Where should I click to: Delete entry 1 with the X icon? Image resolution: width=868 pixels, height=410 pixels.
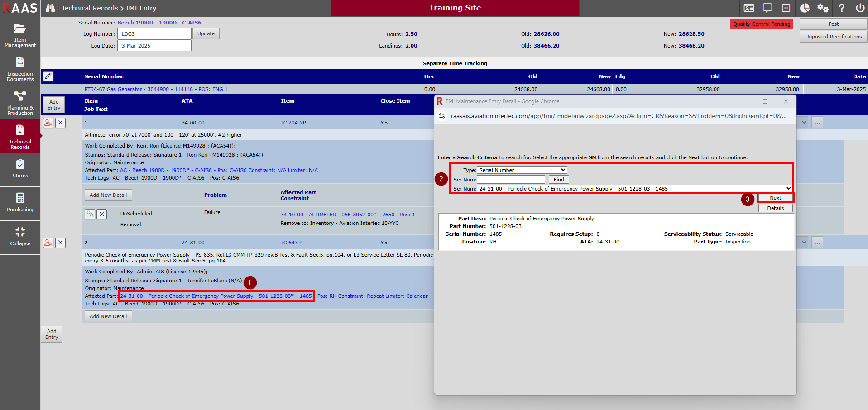(61, 123)
